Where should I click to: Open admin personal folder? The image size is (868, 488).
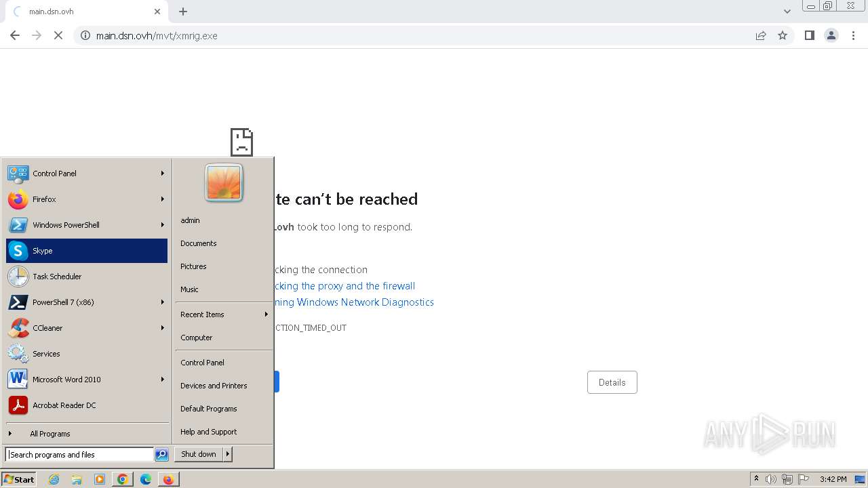pos(224,220)
